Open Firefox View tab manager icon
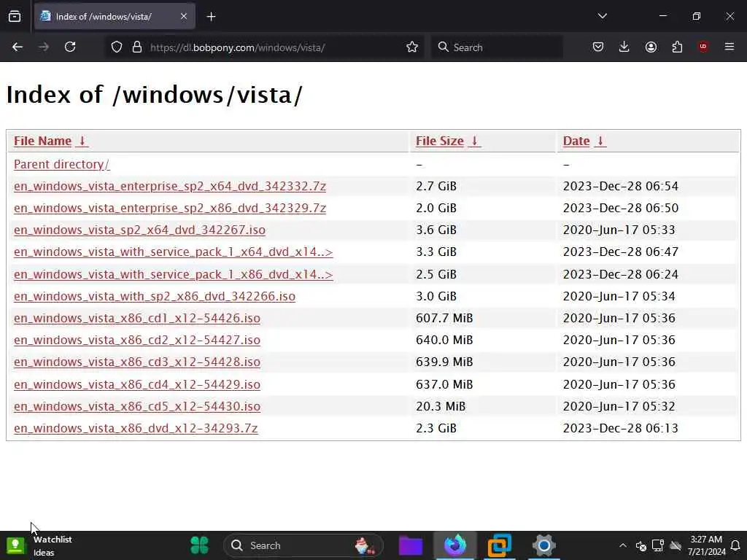The image size is (747, 560). pyautogui.click(x=15, y=17)
